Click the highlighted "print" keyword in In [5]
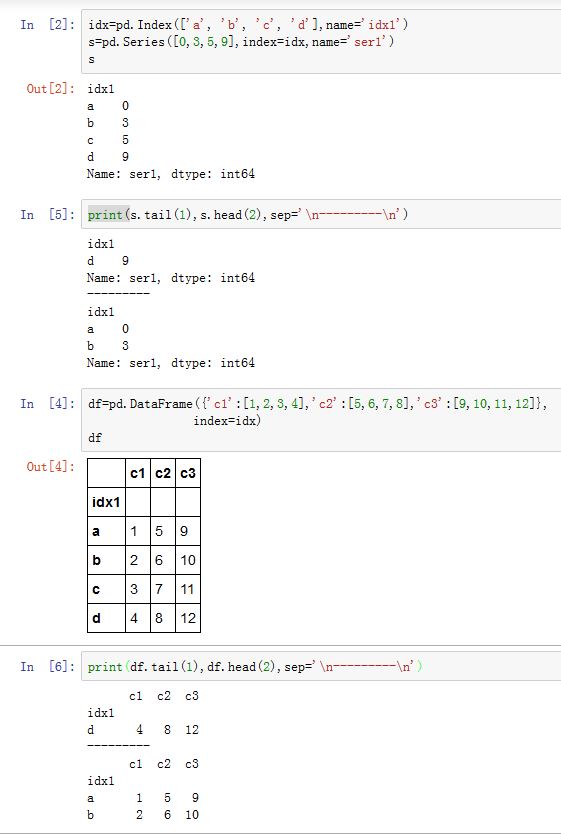 (x=105, y=215)
